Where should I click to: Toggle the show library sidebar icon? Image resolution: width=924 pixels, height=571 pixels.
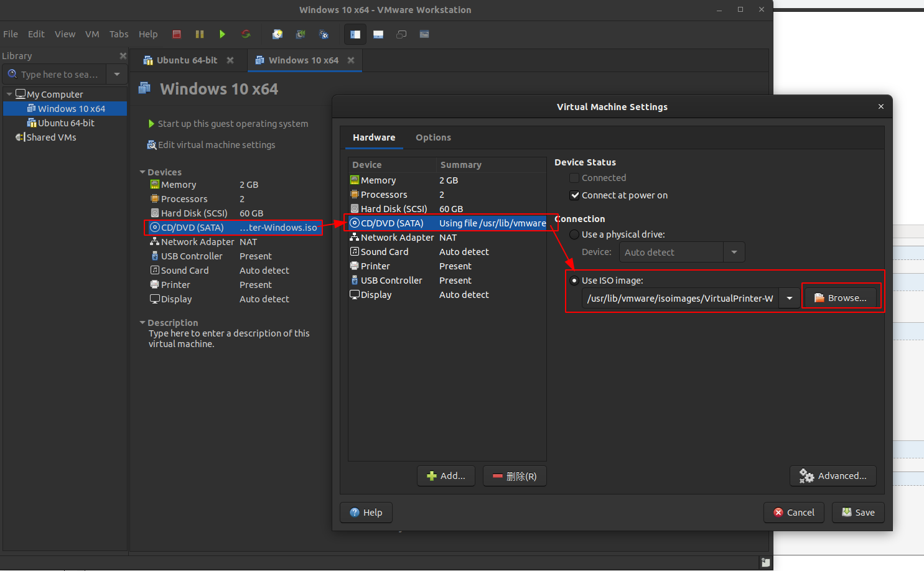[x=355, y=34]
